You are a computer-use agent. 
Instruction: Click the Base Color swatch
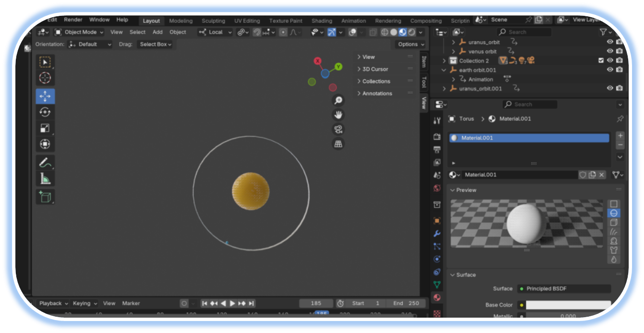tap(568, 305)
